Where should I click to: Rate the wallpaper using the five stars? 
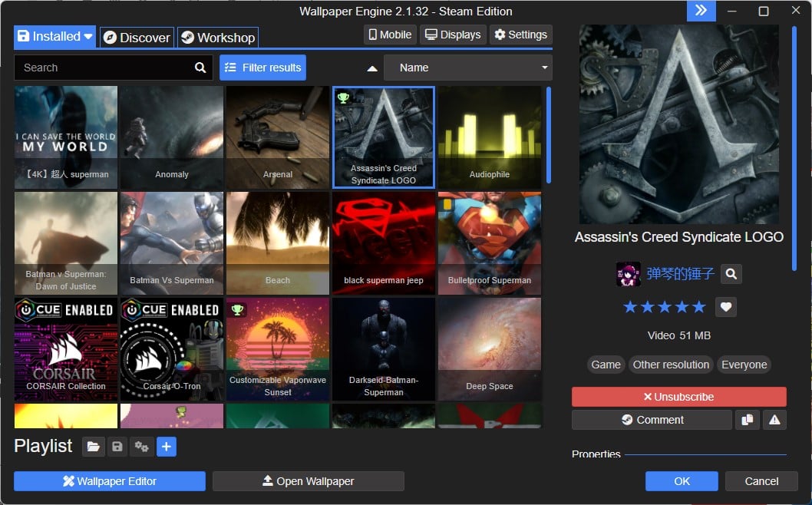(x=665, y=307)
